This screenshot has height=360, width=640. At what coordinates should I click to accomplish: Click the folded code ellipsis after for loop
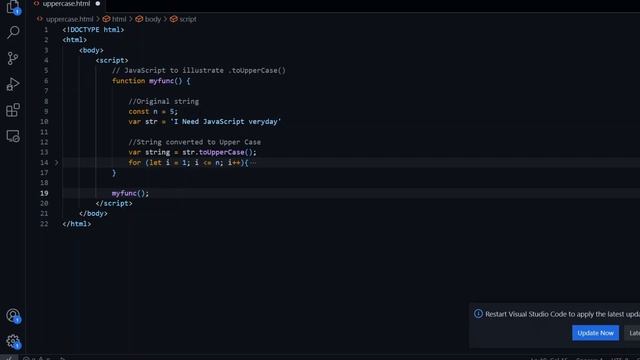pyautogui.click(x=253, y=163)
